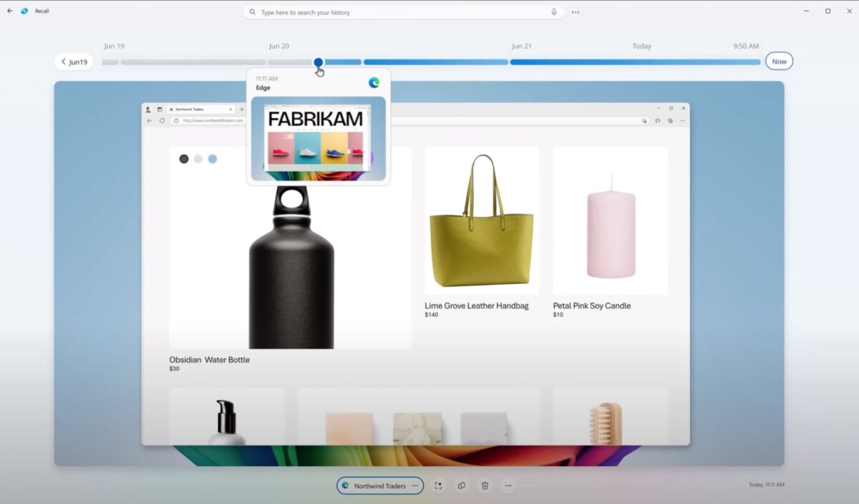Click the microphone voice search icon

[554, 12]
